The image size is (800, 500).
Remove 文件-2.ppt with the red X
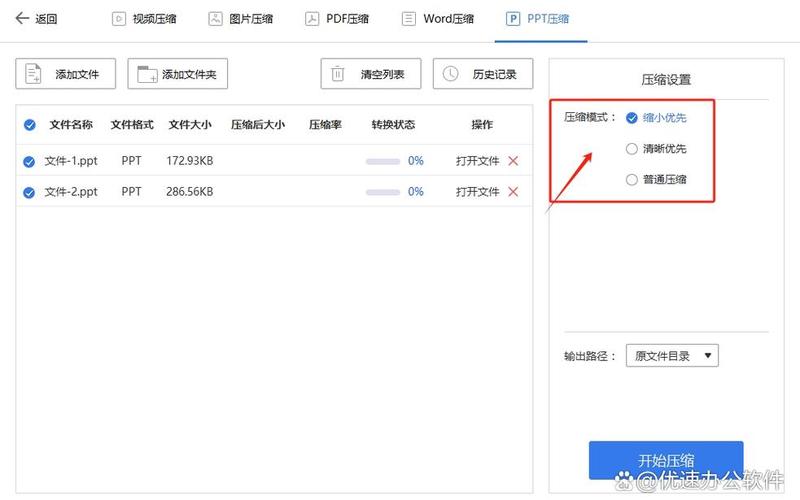(513, 192)
